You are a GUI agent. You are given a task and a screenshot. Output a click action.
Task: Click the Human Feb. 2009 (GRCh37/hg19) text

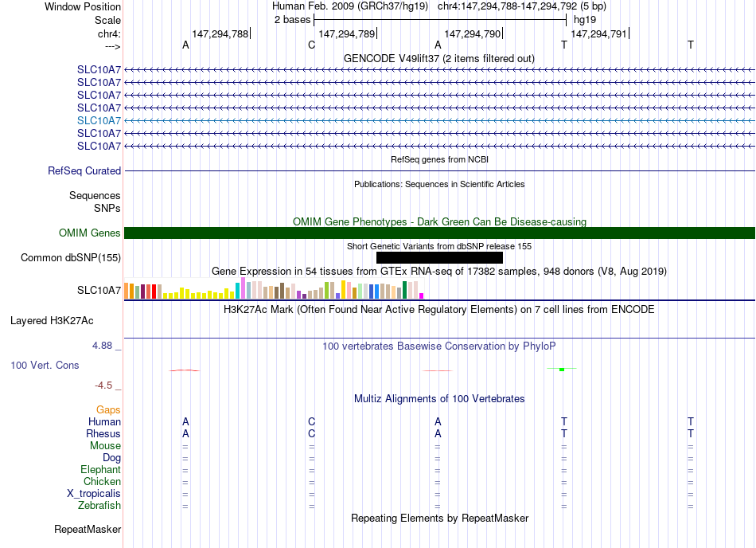click(350, 6)
